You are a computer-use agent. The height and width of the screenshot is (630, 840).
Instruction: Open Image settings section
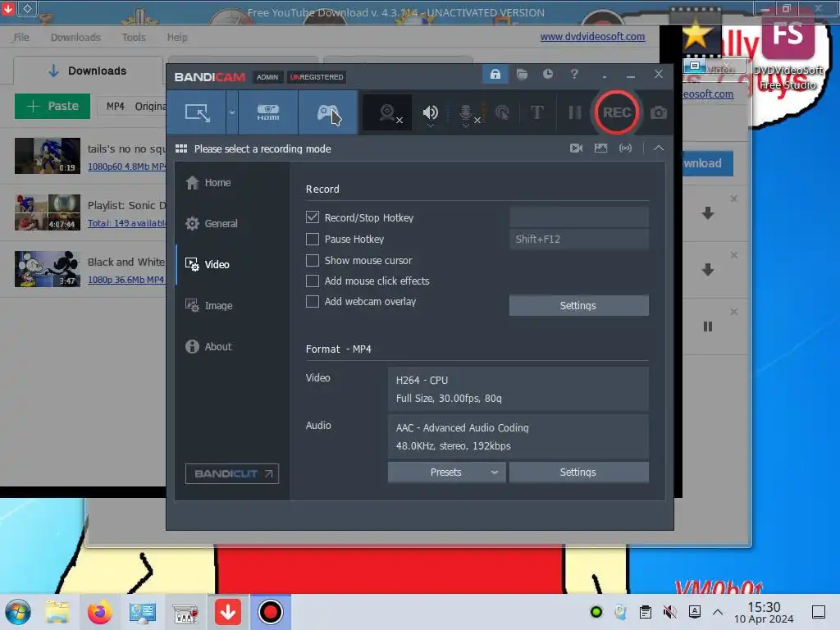click(x=232, y=305)
